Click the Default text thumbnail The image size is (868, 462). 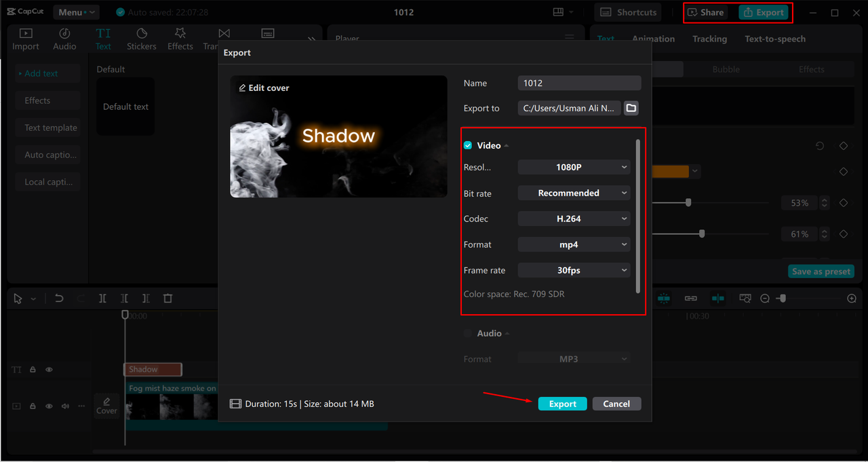coord(125,107)
